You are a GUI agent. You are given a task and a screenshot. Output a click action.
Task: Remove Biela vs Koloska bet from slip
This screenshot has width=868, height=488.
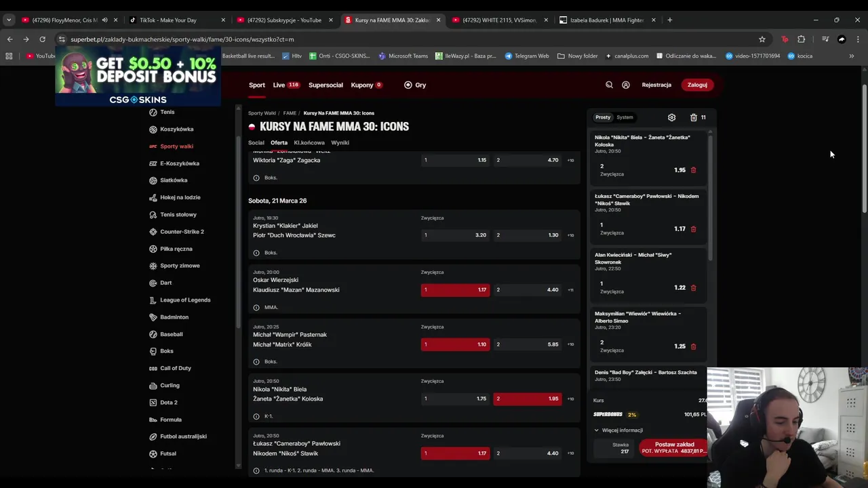point(693,170)
